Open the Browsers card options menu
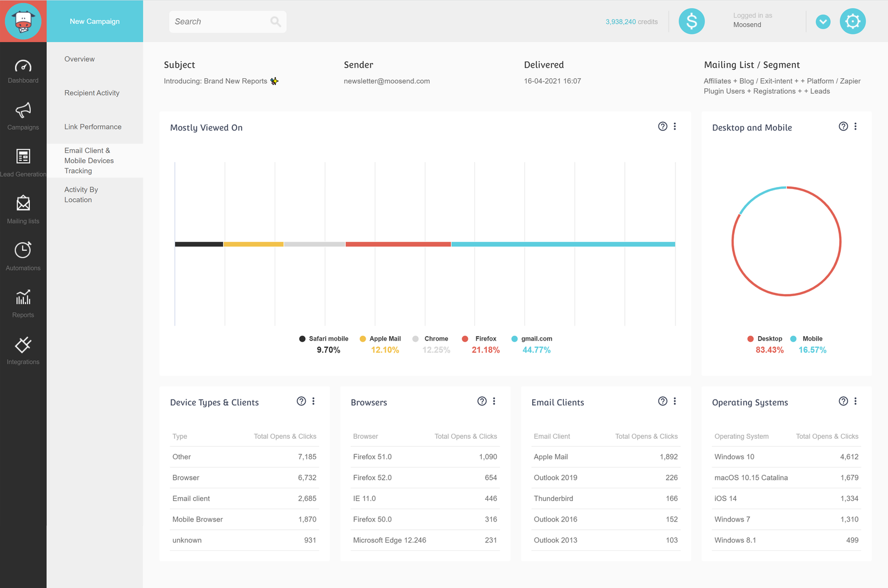 (494, 401)
